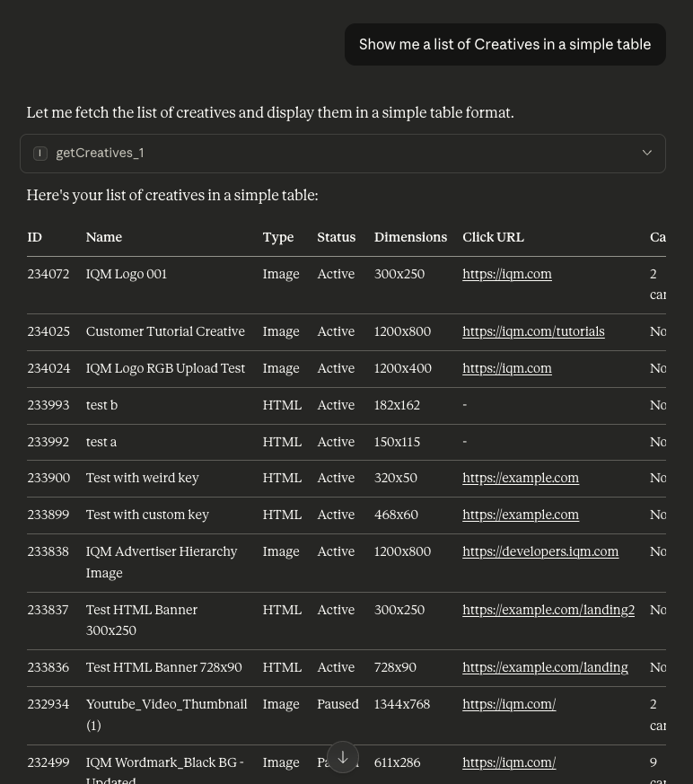Open example.com/landing link for 728x90 banner
Screen dimensions: 693x784
(545, 667)
